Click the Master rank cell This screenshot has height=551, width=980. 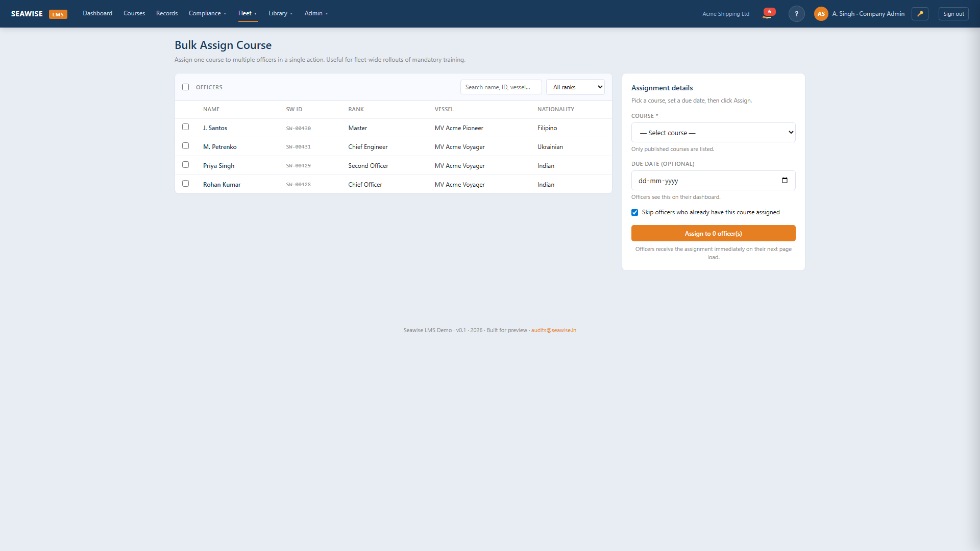(357, 128)
